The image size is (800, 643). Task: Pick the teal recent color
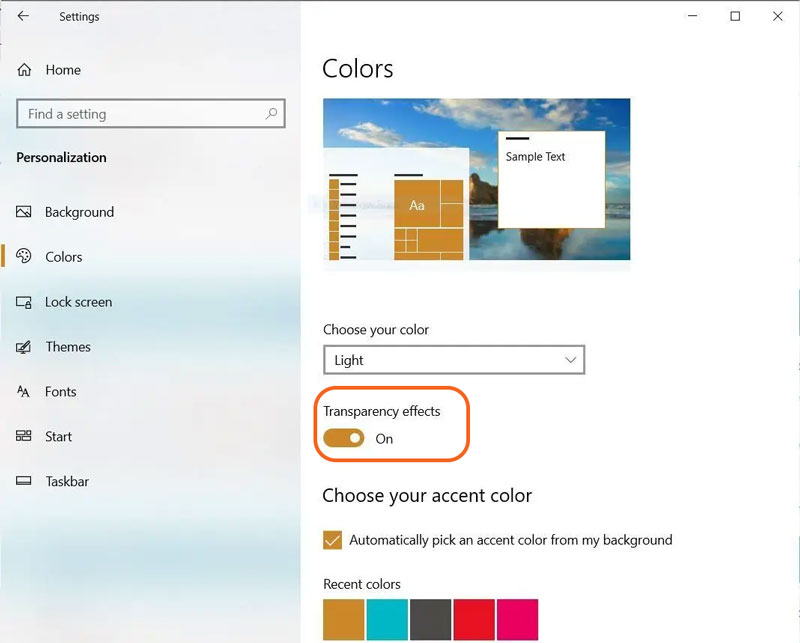coord(387,620)
